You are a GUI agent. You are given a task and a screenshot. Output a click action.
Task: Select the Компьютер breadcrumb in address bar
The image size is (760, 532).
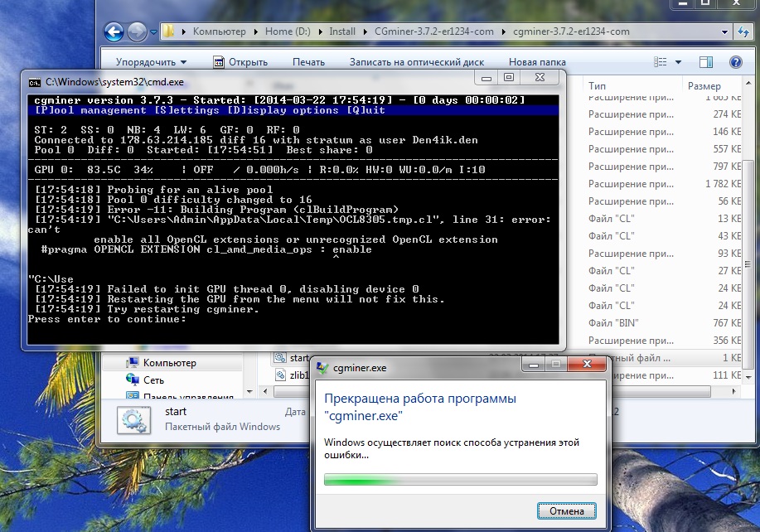pos(219,31)
